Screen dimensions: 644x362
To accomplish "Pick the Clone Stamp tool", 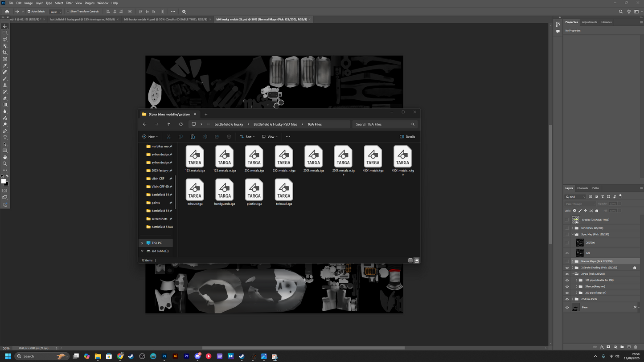I will (5, 85).
